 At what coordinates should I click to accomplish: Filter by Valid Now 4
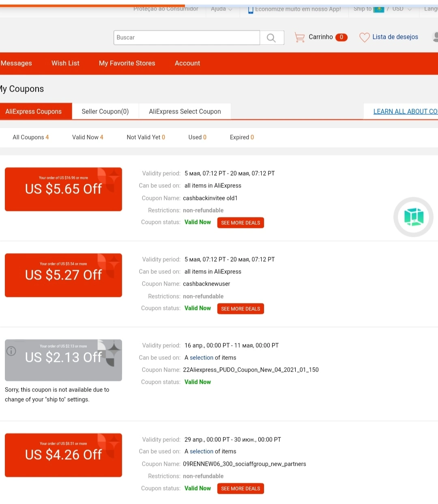88,137
